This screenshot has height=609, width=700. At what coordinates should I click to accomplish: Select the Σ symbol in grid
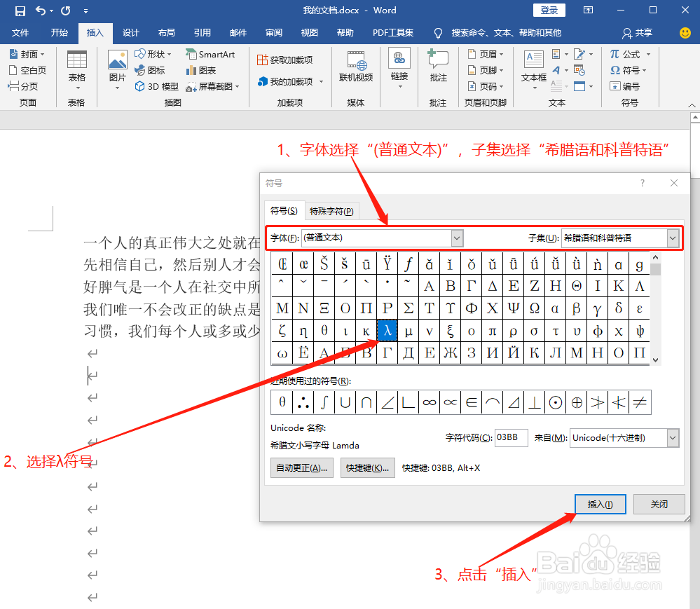coord(408,308)
